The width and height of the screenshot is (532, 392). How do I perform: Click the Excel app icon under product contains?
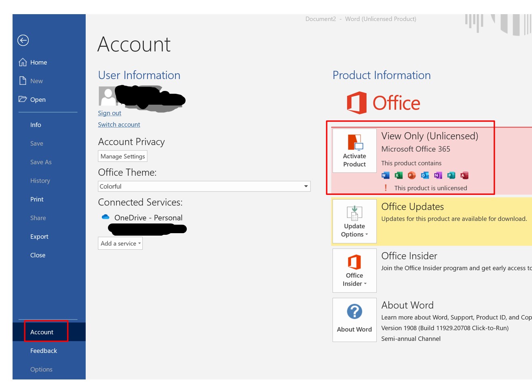click(399, 175)
